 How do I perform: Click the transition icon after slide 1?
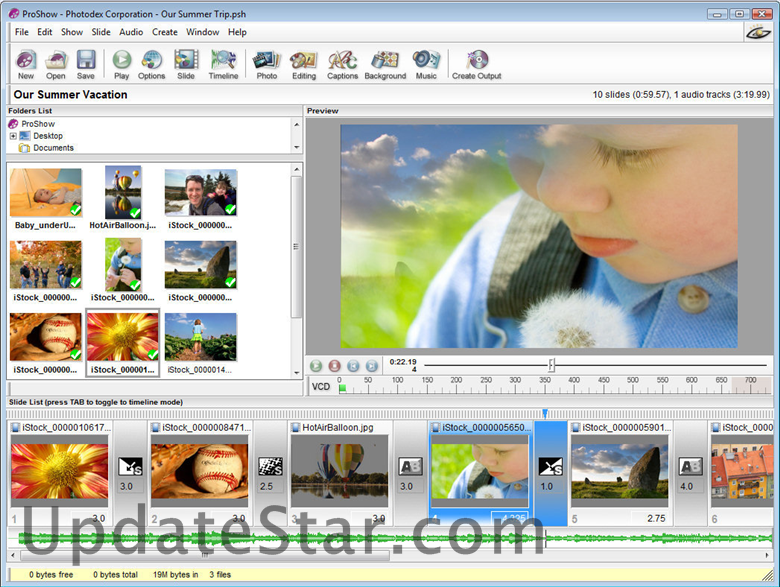[130, 467]
